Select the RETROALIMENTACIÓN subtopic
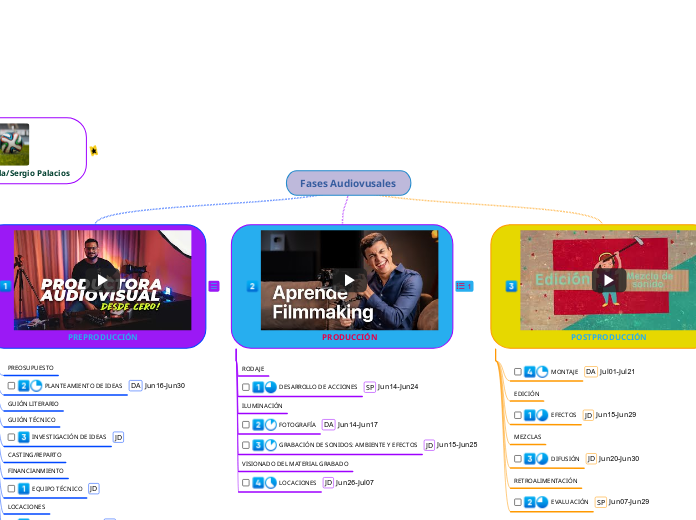696x520 pixels. [546, 480]
